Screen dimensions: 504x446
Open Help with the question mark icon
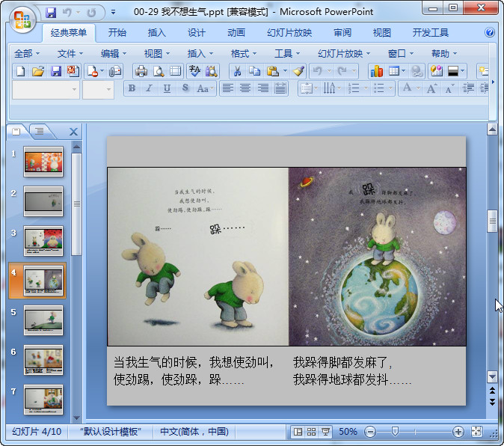click(x=490, y=32)
